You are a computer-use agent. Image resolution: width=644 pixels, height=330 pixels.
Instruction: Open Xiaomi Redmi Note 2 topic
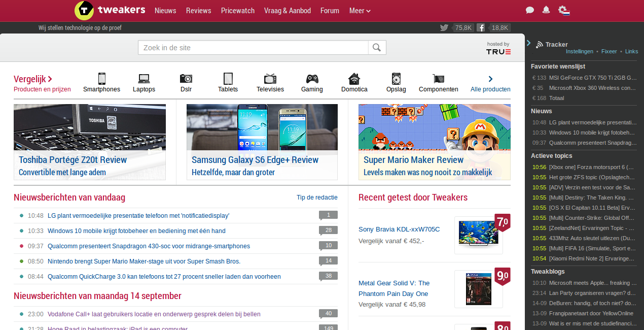592,258
